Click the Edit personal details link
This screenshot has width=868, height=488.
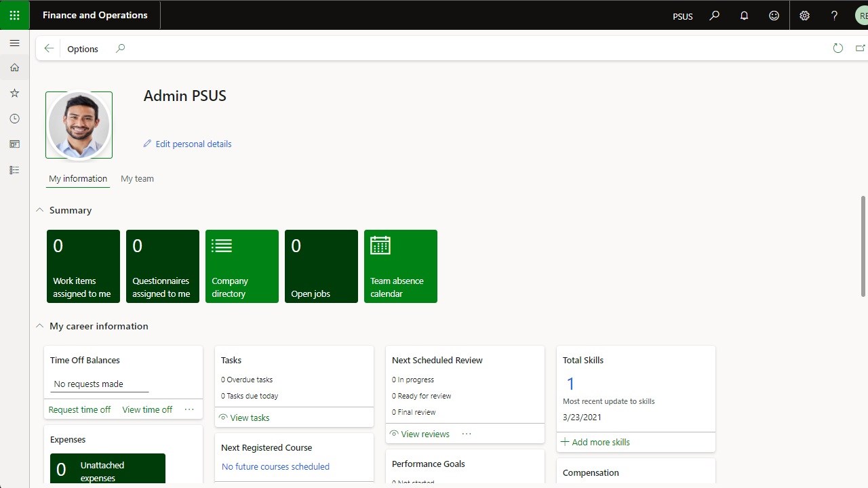click(193, 144)
